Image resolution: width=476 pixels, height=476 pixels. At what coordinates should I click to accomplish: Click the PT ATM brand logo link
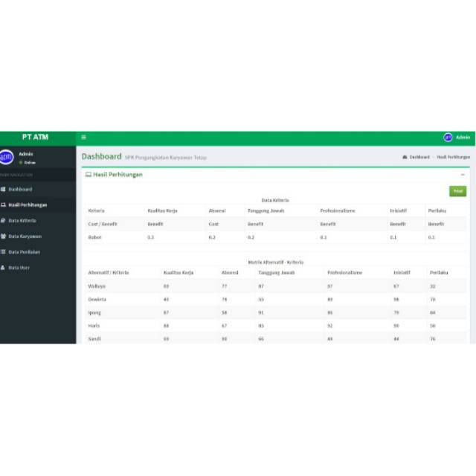point(35,137)
